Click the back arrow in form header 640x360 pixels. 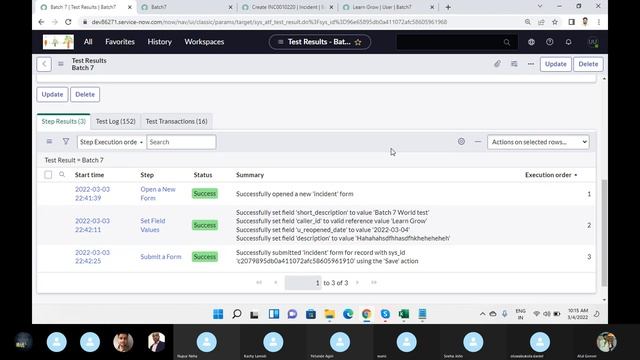(44, 64)
